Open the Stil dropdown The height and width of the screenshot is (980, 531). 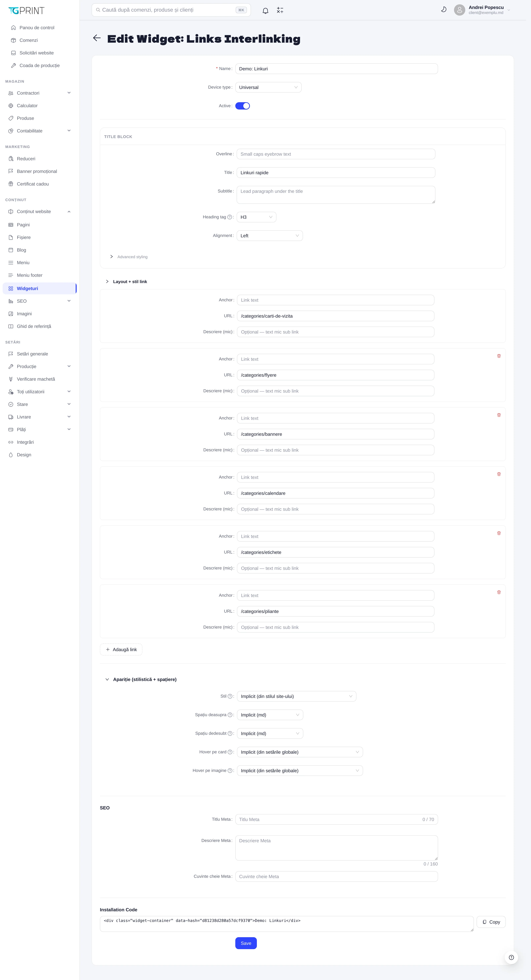click(x=296, y=696)
